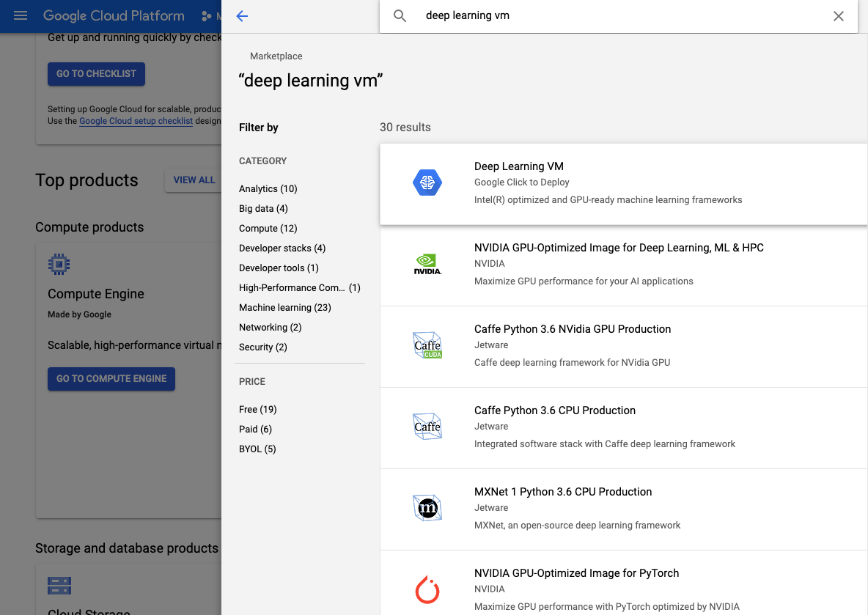Filter by High-Performance Com... (1)
868x615 pixels.
click(x=300, y=288)
